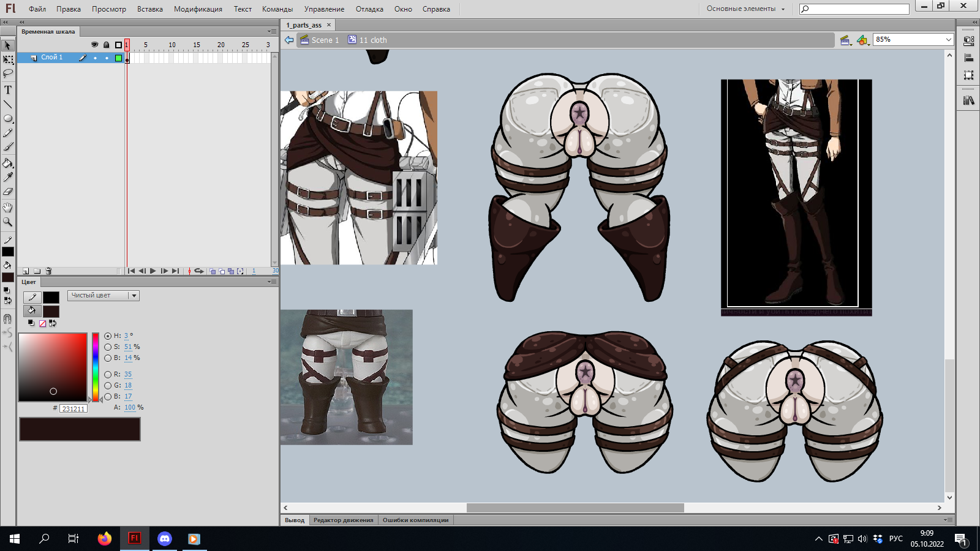980x551 pixels.
Task: Add a new layer in timeline
Action: pos(26,271)
